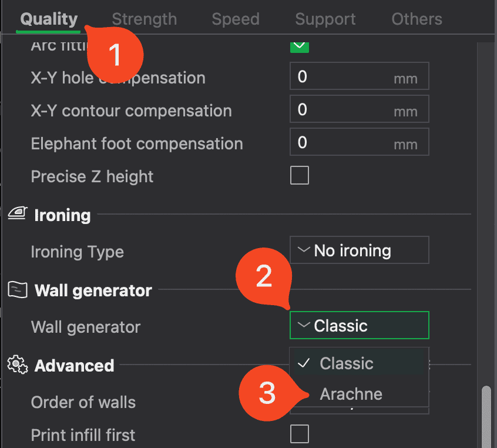
Task: Select the Others tab
Action: click(x=417, y=19)
